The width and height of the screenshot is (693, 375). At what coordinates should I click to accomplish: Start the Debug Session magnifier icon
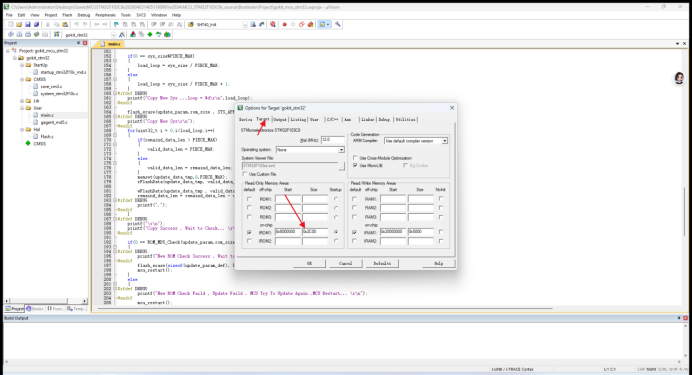(273, 24)
